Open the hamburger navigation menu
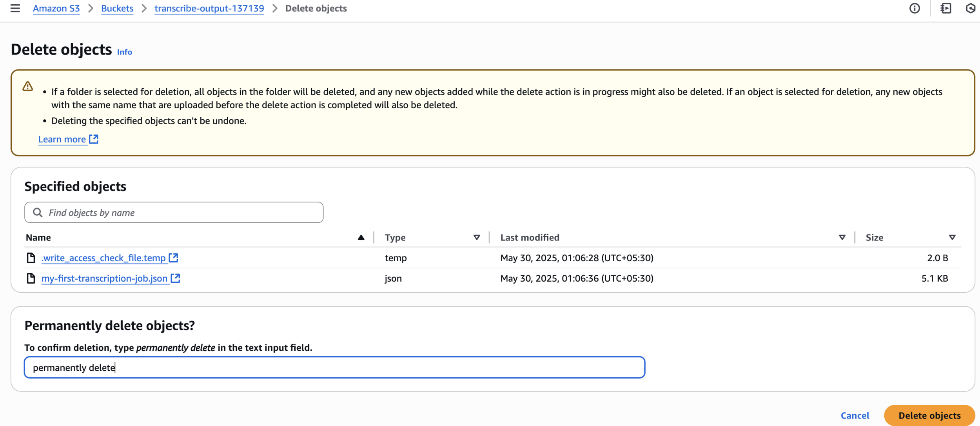 point(15,8)
